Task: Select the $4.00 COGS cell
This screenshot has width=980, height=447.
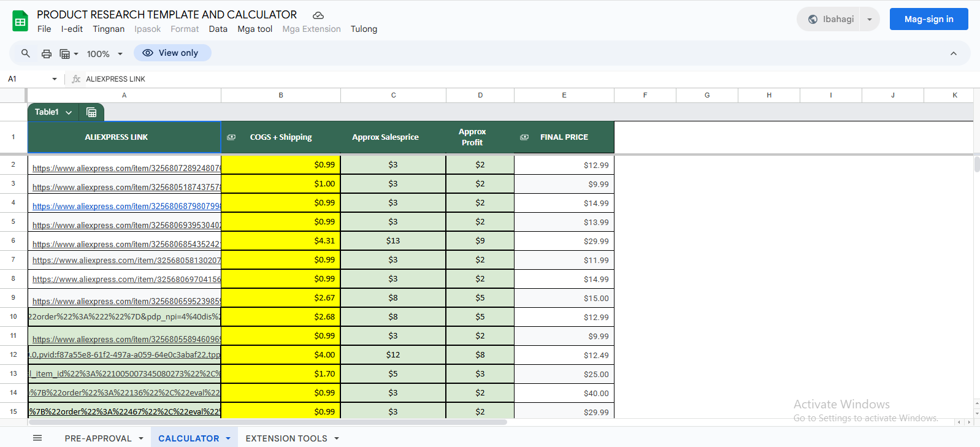Action: coord(281,355)
